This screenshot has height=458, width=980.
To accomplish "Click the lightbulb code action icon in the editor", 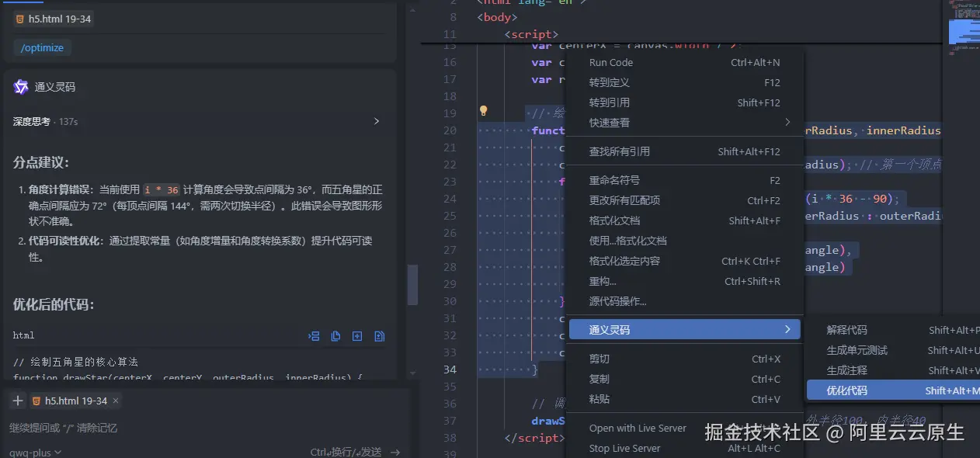I will (483, 111).
